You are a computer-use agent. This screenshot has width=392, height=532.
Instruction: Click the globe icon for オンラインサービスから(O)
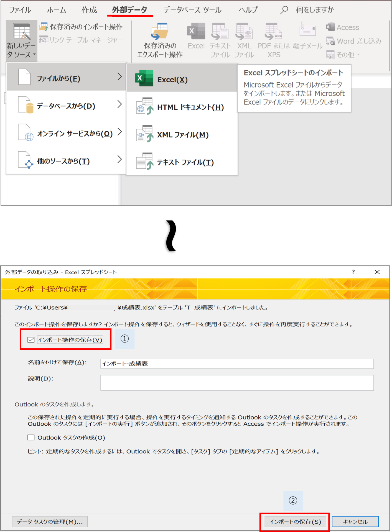[x=26, y=132]
